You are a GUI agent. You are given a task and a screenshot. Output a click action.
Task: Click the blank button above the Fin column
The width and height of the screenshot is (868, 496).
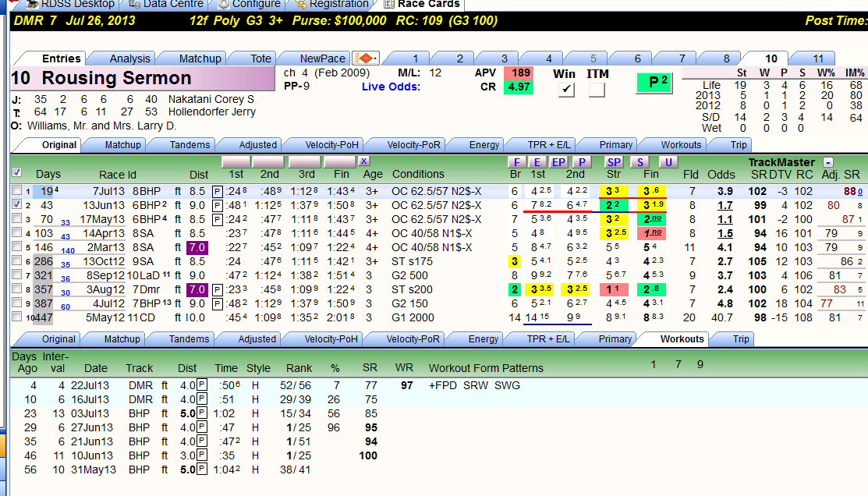339,161
